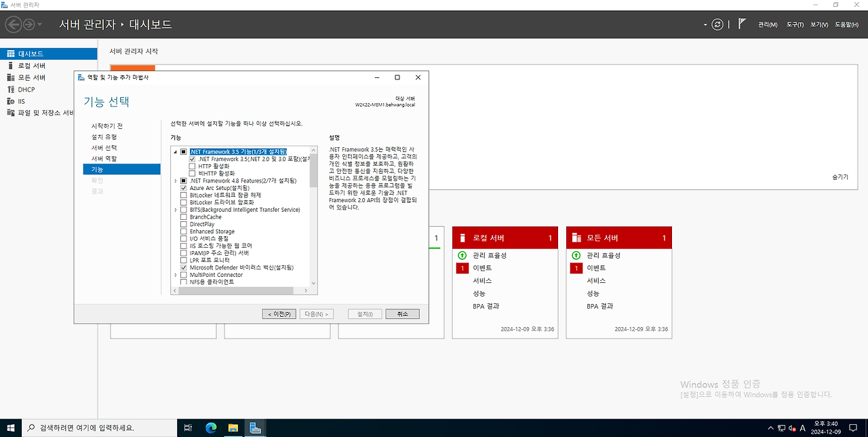The image size is (868, 437).
Task: Check BitLocker 네트워크 잠금 해제 checkbox
Action: (183, 195)
